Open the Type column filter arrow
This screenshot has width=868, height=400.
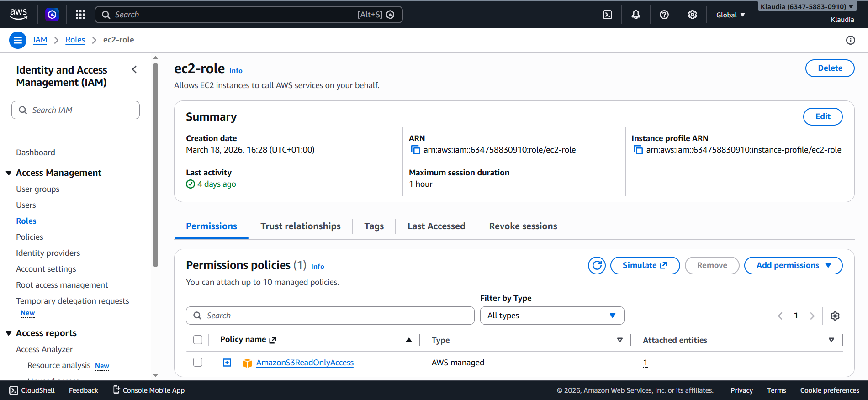(620, 340)
